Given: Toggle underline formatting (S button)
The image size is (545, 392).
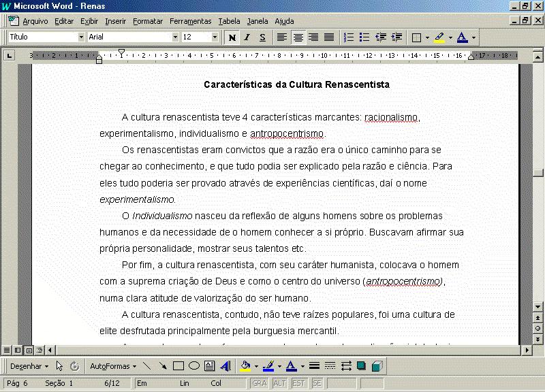Looking at the screenshot, I should pos(262,37).
